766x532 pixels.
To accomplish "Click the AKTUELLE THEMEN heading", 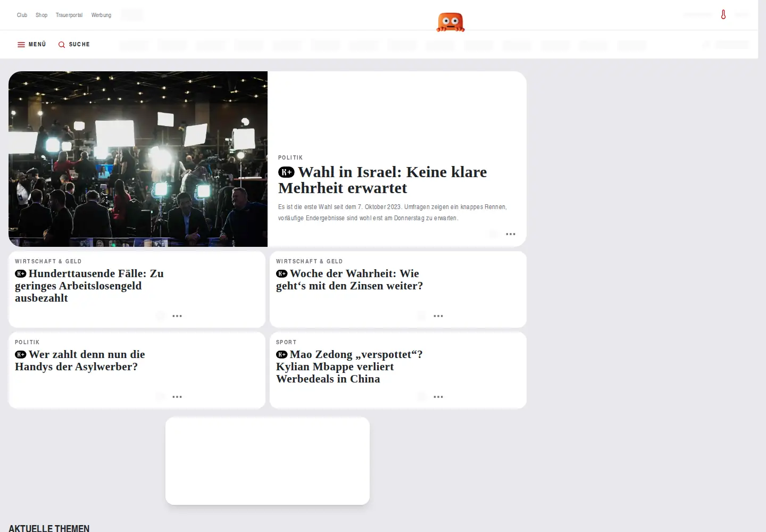I will (x=49, y=528).
